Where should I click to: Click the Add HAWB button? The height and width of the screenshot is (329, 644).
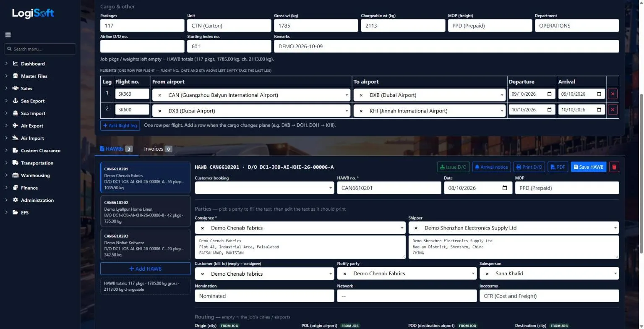click(145, 269)
